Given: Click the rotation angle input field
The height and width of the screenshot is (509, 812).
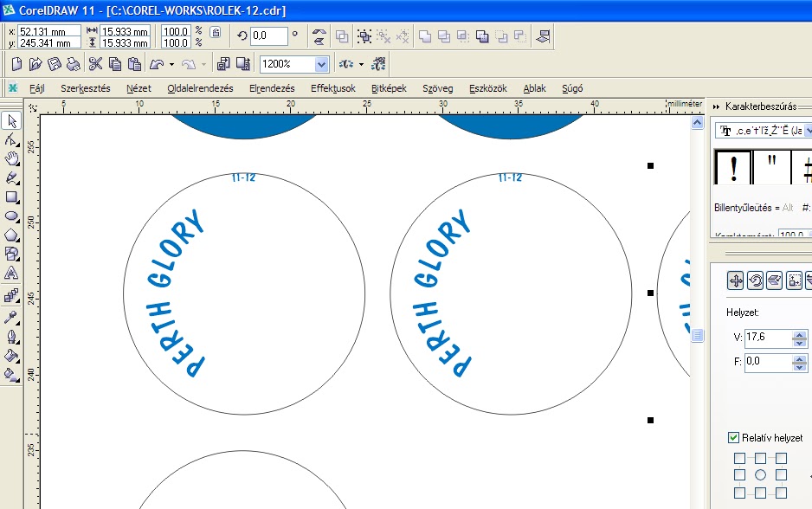Looking at the screenshot, I should click(268, 35).
